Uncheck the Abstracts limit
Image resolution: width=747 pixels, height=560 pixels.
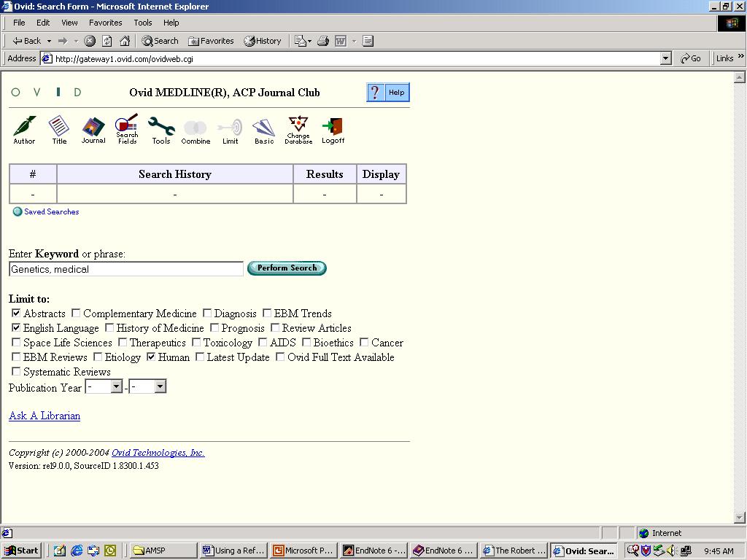pos(16,313)
